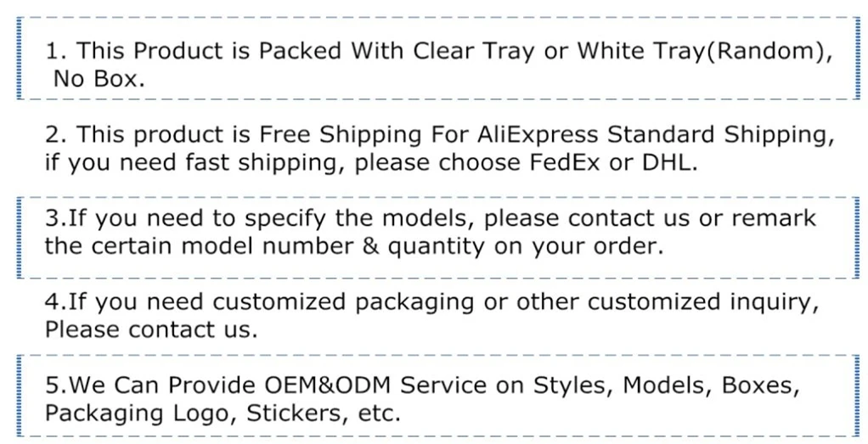Viewport: 868px width, 444px height.
Task: Click the word "FedEx" in note 2
Action: click(577, 162)
